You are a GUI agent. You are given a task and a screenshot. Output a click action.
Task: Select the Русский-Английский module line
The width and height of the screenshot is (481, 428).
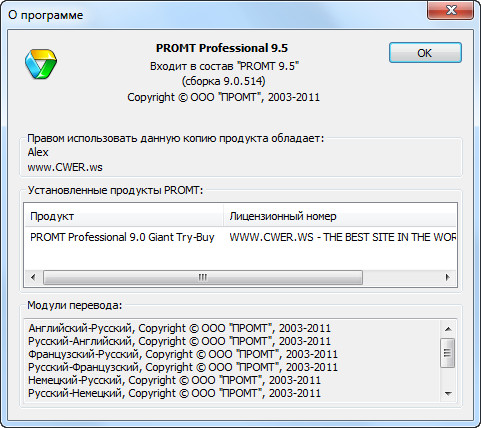pyautogui.click(x=179, y=341)
